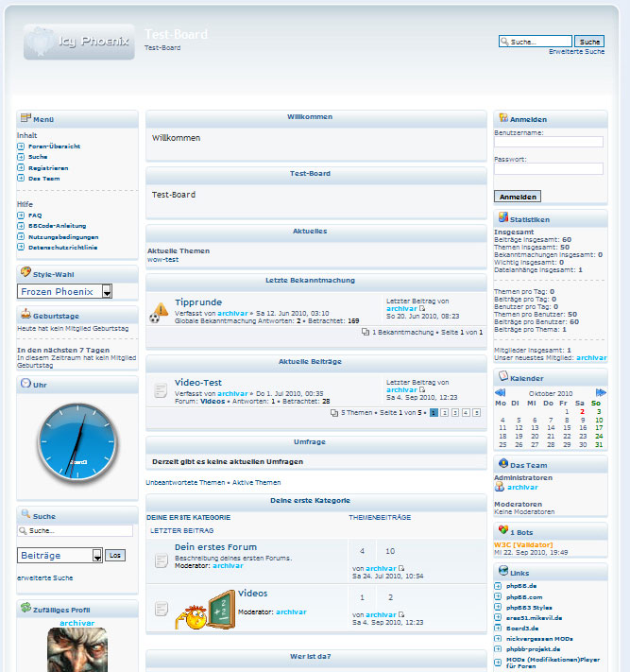The image size is (630, 672).
Task: Go to previous month in calendar
Action: tap(501, 391)
